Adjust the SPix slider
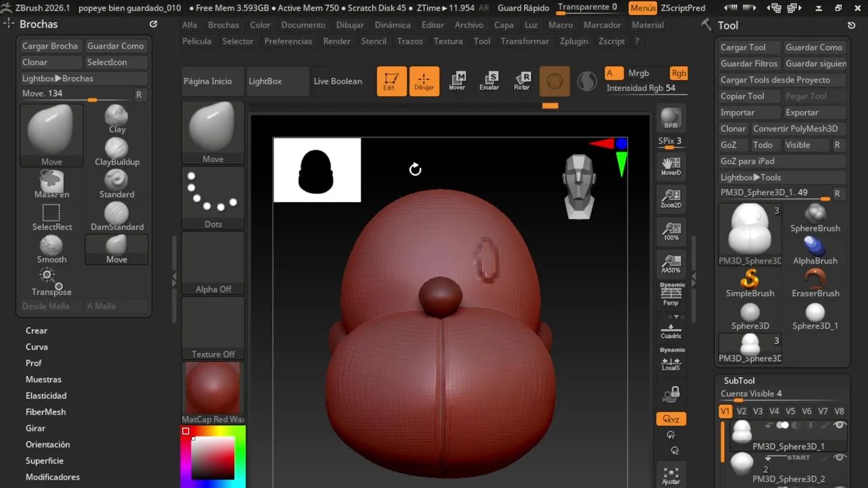Viewport: 868px width, 488px height. pos(671,142)
